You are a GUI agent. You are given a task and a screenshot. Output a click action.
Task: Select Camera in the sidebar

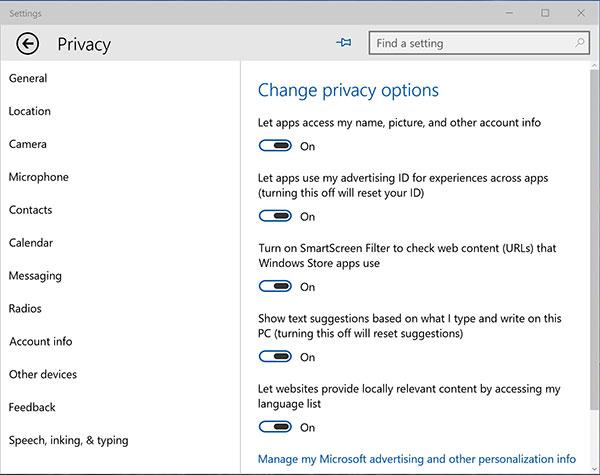28,144
